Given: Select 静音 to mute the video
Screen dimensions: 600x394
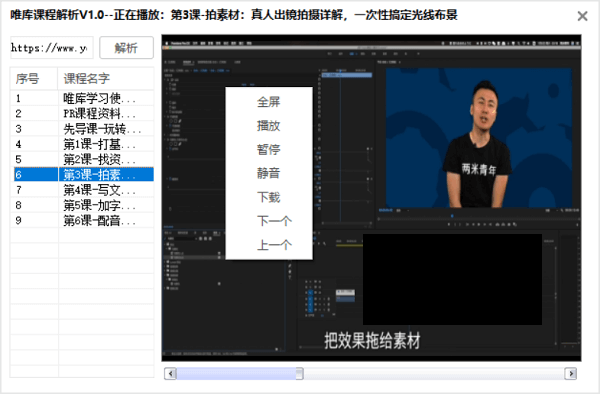Looking at the screenshot, I should click(x=269, y=173).
